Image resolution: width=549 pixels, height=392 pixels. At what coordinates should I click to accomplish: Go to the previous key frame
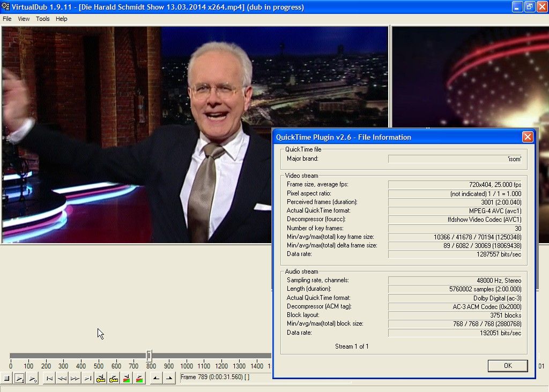coord(101,378)
